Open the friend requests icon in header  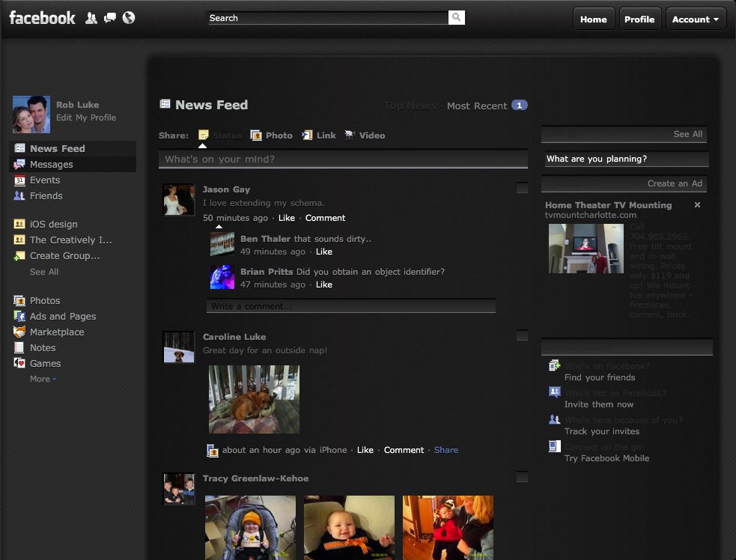click(x=91, y=18)
